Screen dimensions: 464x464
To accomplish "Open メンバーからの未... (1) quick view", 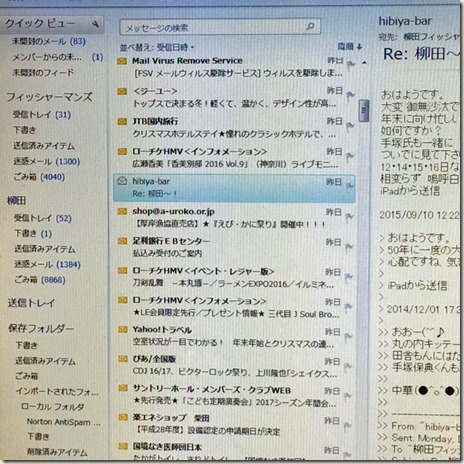I will 57,57.
